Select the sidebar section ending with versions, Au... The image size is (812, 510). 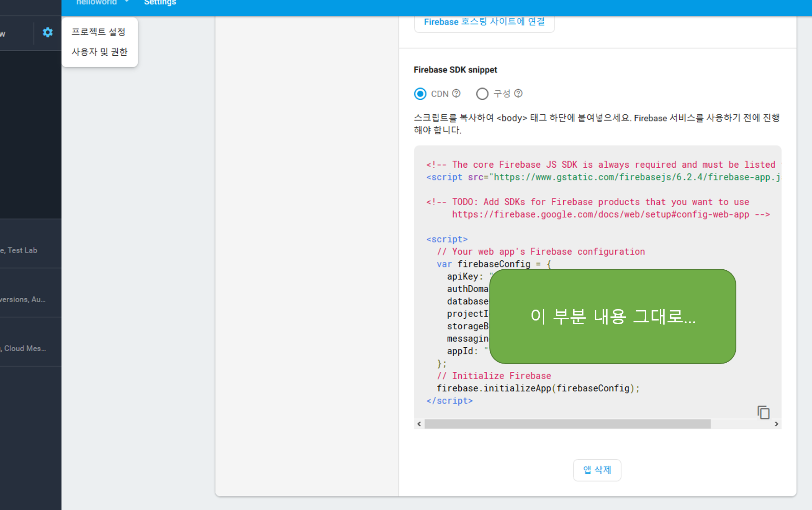click(30, 293)
